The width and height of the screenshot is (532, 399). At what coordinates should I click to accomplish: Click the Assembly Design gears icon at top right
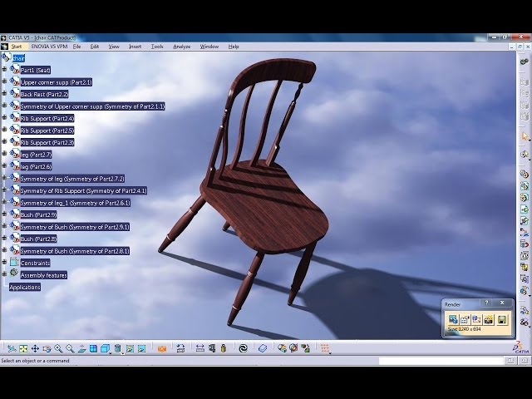coord(525,62)
